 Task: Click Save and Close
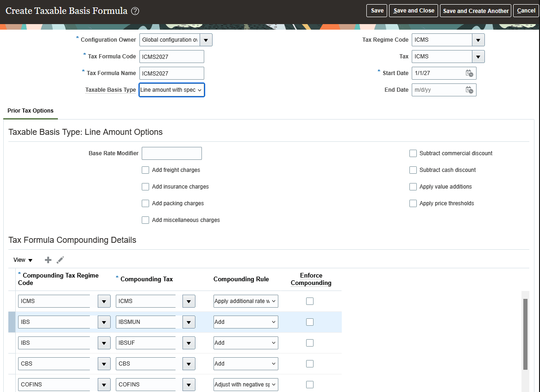(x=414, y=10)
